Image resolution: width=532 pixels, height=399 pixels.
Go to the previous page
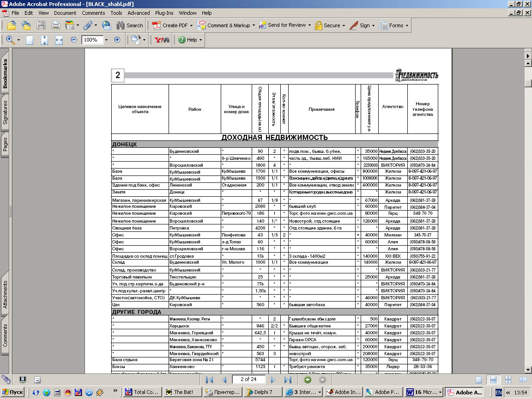pyautogui.click(x=224, y=380)
